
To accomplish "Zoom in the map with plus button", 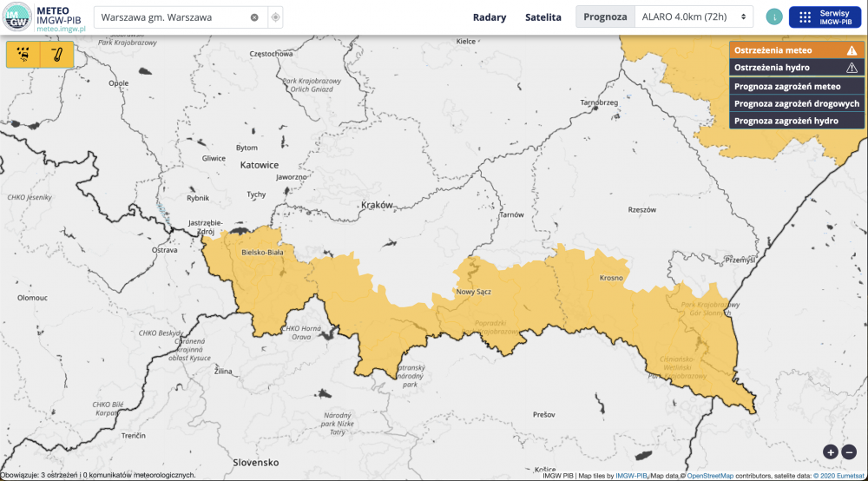I will click(x=831, y=451).
